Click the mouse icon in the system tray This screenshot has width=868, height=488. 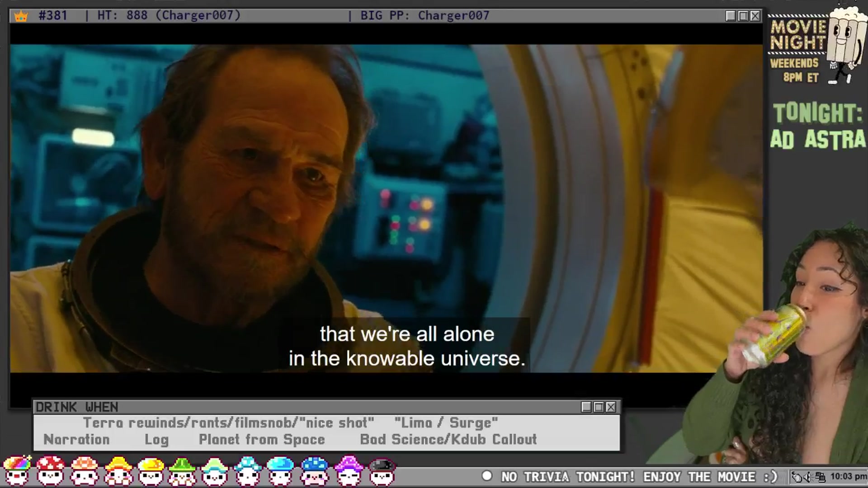pos(796,477)
